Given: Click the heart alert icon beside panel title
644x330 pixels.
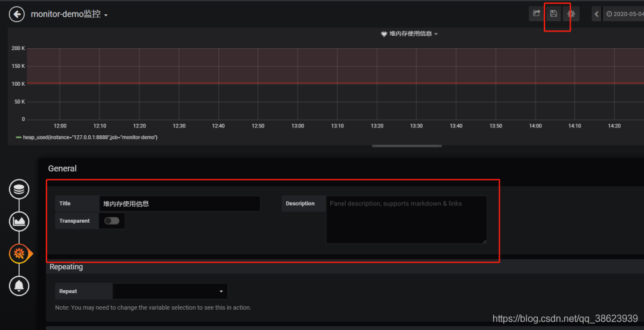Looking at the screenshot, I should pyautogui.click(x=384, y=34).
